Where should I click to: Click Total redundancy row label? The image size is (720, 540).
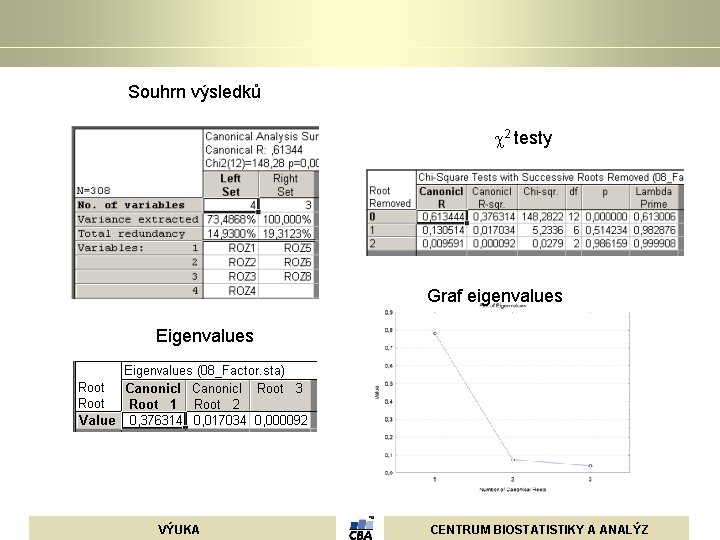[139, 234]
